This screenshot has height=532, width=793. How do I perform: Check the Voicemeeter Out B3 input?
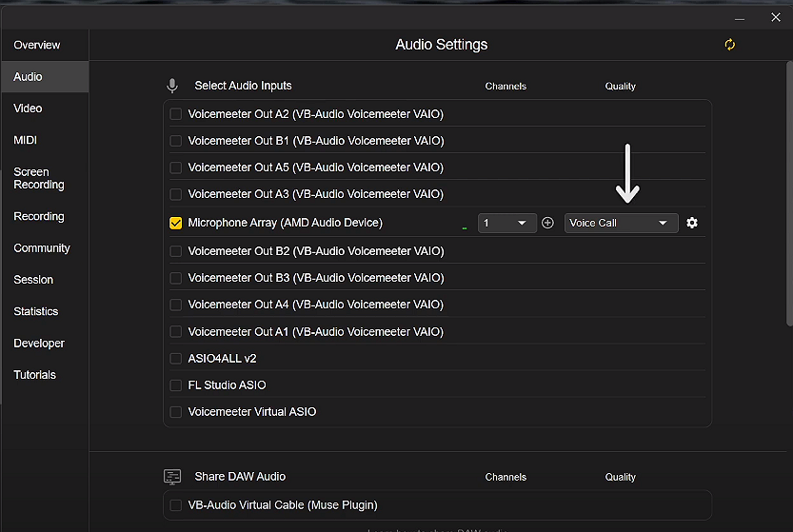[175, 278]
